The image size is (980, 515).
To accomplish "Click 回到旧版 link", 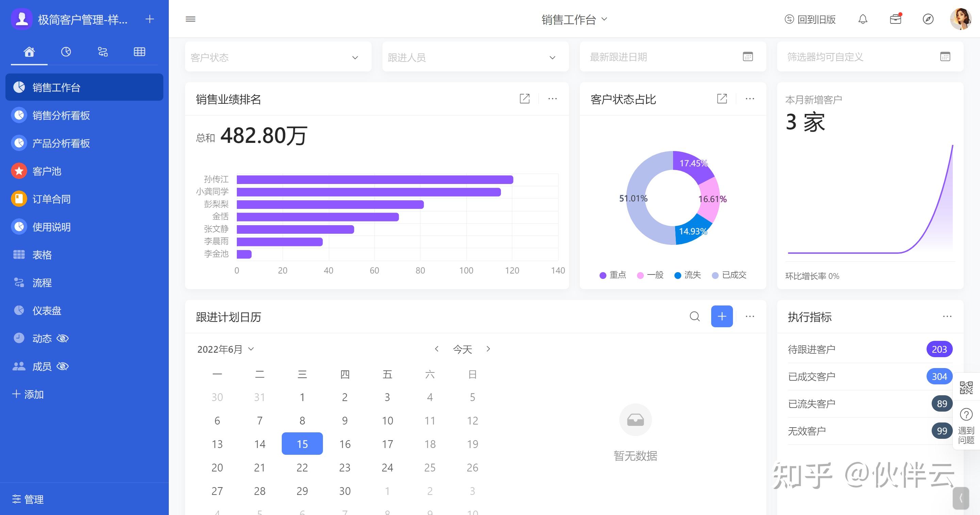I will pyautogui.click(x=810, y=19).
